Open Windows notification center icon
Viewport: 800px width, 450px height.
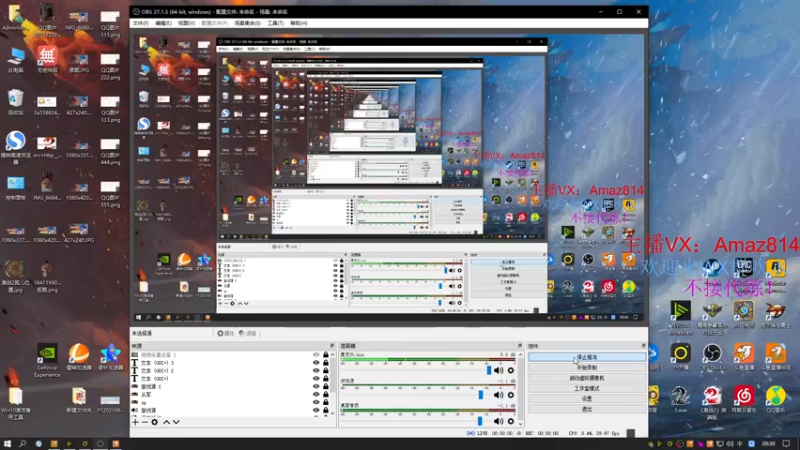[x=786, y=444]
